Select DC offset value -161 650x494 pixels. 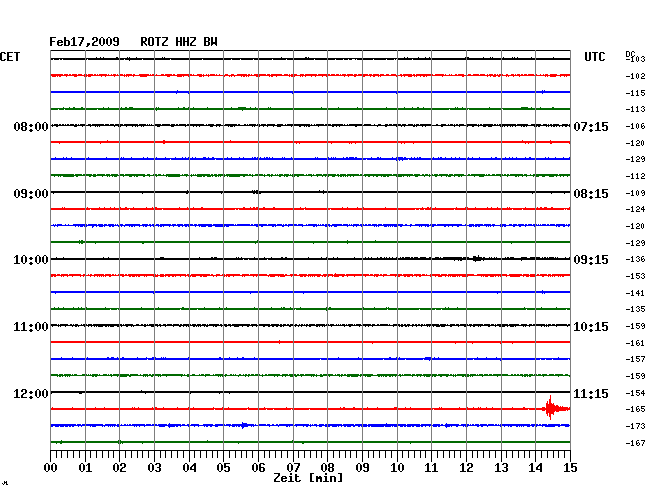636,343
